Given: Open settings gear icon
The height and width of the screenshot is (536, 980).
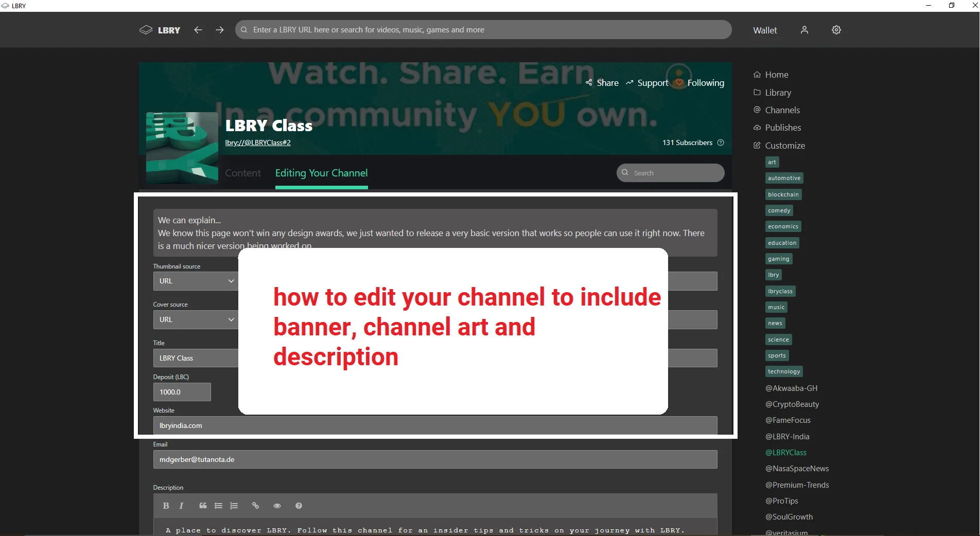Looking at the screenshot, I should pos(836,30).
